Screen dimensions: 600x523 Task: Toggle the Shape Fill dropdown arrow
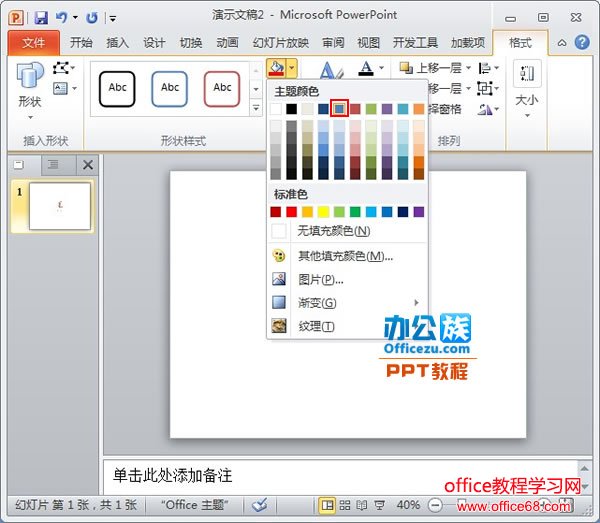[292, 68]
